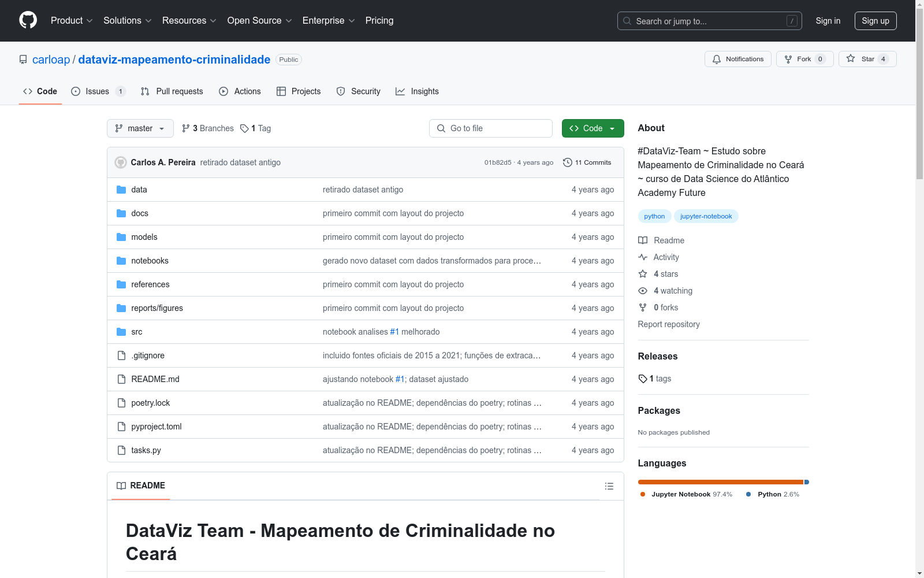Image resolution: width=924 pixels, height=578 pixels.
Task: Open dataviz-mapeamento-criminalidade repository link
Action: (174, 60)
